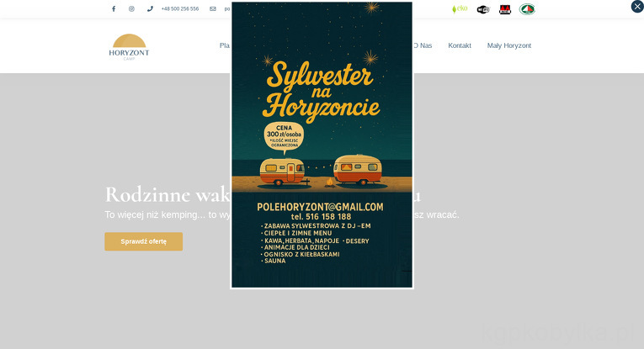This screenshot has width=644, height=349.
Task: Open the Instagram icon link
Action: [x=131, y=9]
